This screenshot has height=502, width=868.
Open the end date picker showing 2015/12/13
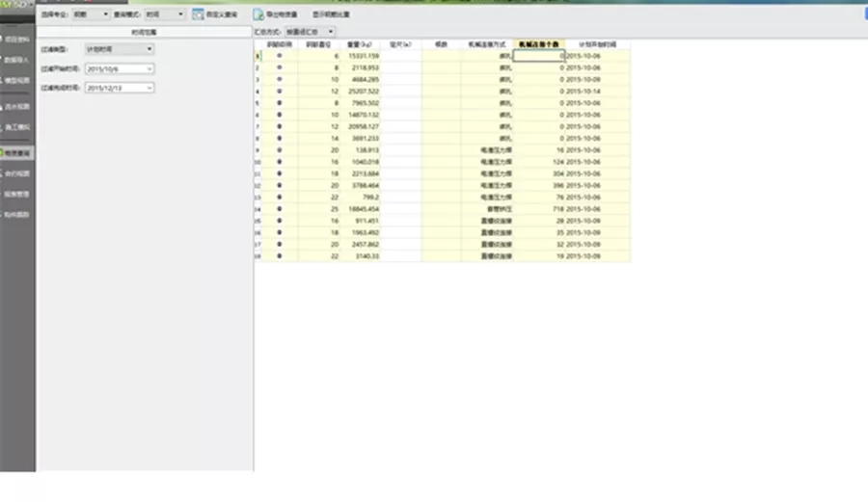[x=119, y=88]
